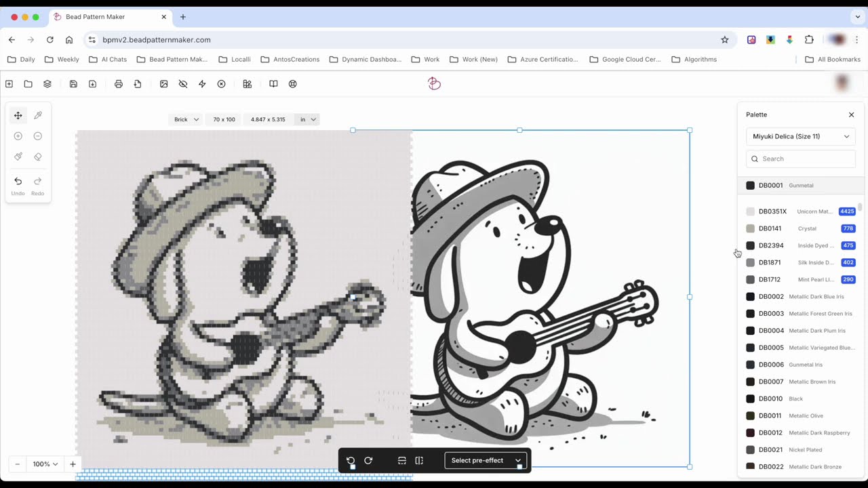
Task: Rotate image clockwise in bottom toolbar
Action: coord(368,460)
